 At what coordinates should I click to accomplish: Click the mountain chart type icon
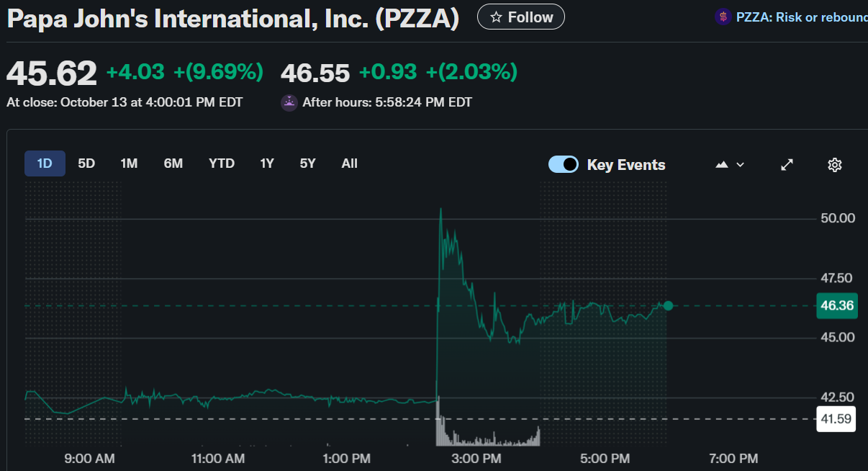(x=722, y=165)
